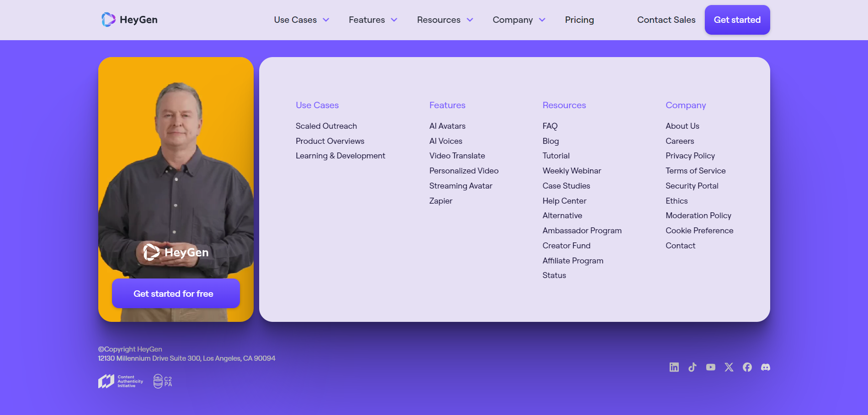Open HeyGen X (Twitter) icon
This screenshot has width=868, height=415.
(x=729, y=367)
